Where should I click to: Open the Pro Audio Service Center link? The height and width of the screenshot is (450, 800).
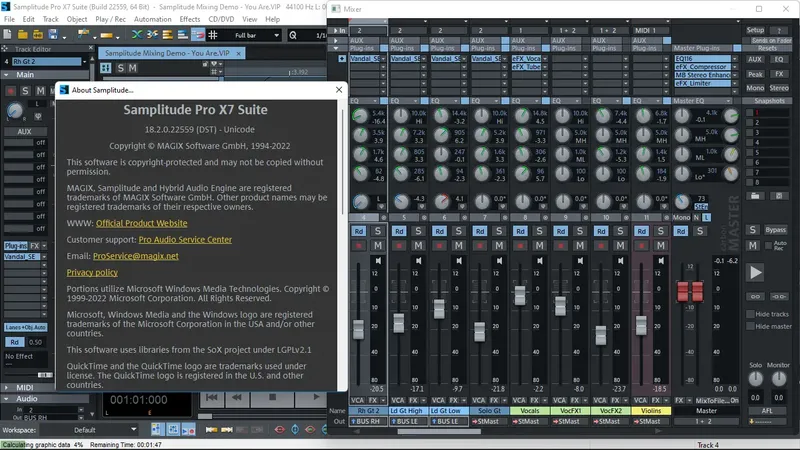(185, 239)
